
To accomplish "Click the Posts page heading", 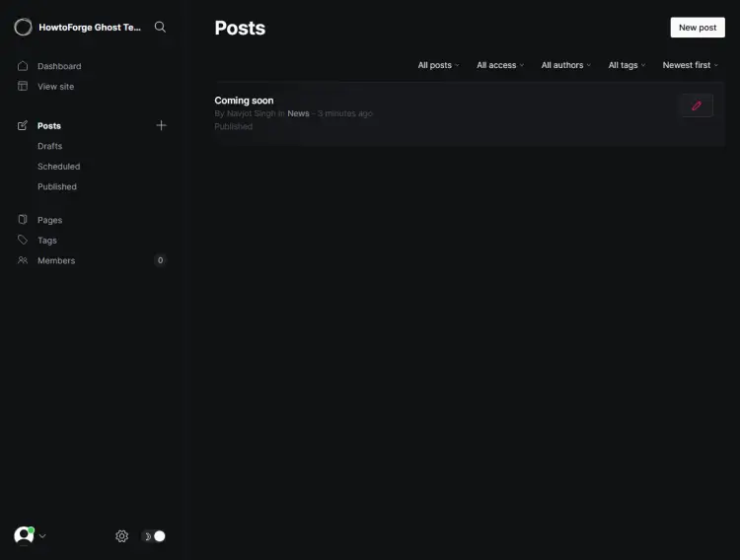I will [x=240, y=28].
